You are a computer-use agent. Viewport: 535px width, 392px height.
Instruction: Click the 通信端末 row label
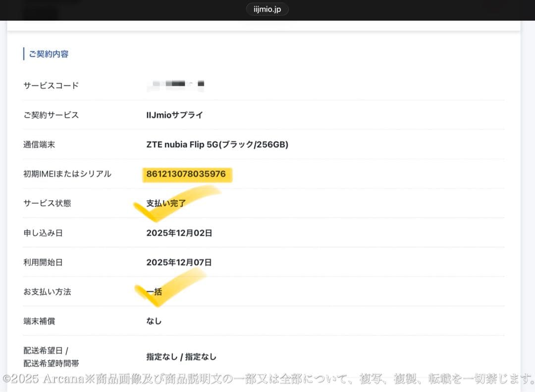coord(39,144)
